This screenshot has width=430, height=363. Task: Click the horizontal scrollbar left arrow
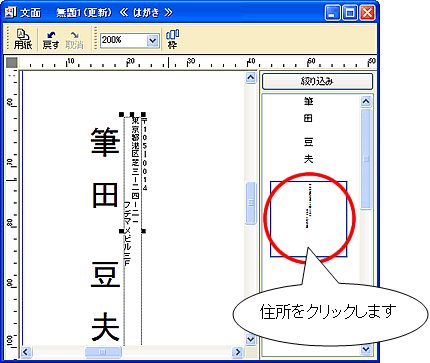(26, 352)
